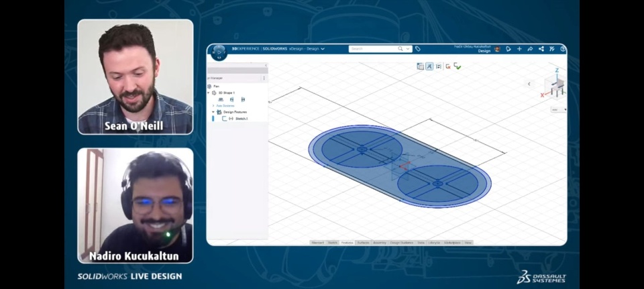Select the Design Features tree item
The height and width of the screenshot is (289, 644).
pyautogui.click(x=235, y=112)
